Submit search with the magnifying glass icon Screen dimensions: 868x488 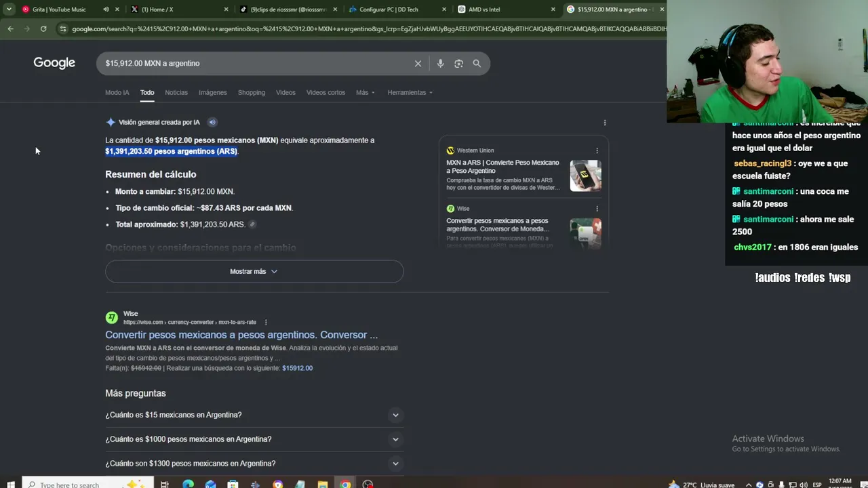[477, 64]
